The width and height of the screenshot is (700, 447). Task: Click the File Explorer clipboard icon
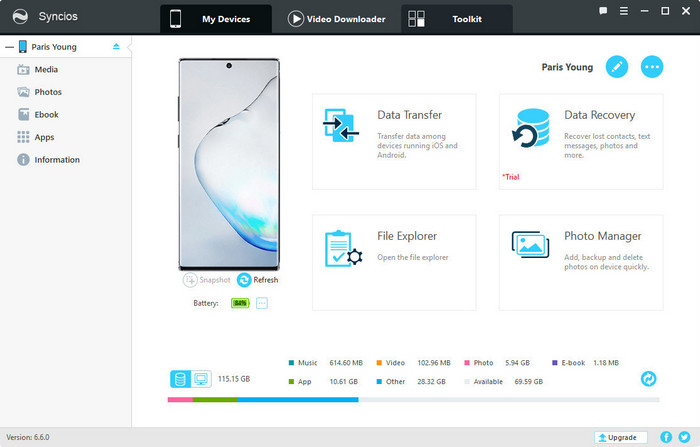(343, 249)
